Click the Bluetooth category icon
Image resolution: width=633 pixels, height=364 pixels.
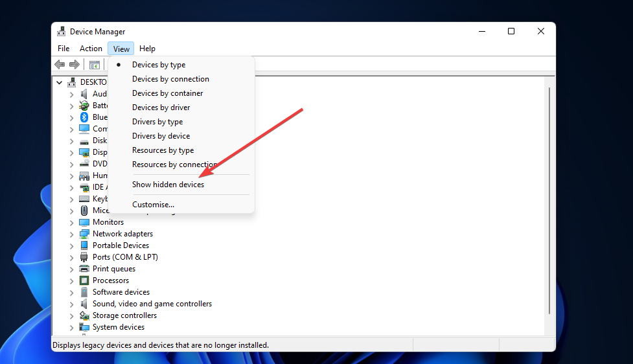(84, 117)
